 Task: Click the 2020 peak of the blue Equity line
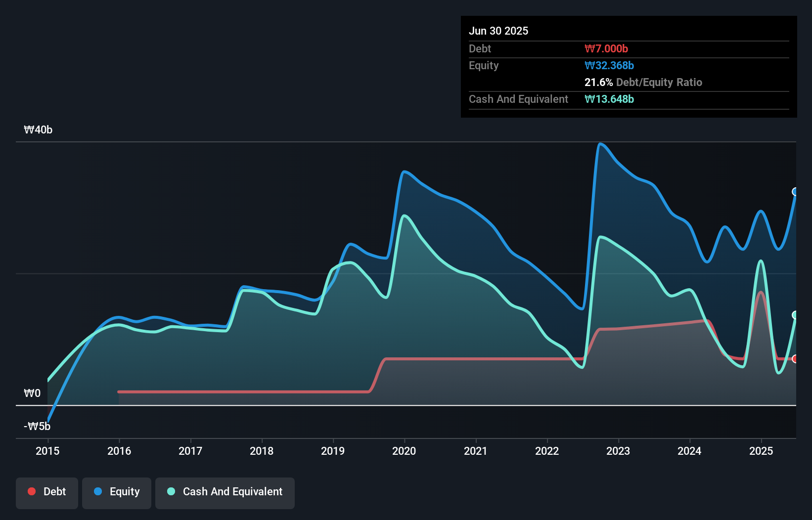point(406,172)
